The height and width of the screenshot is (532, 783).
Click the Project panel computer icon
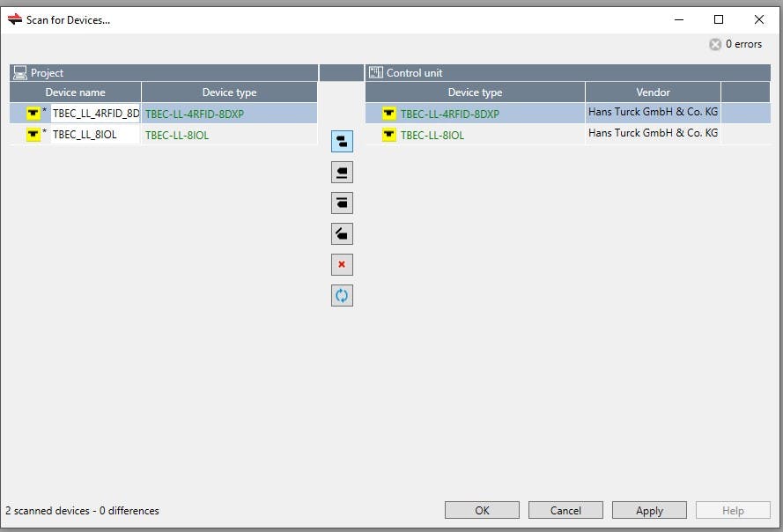(20, 73)
